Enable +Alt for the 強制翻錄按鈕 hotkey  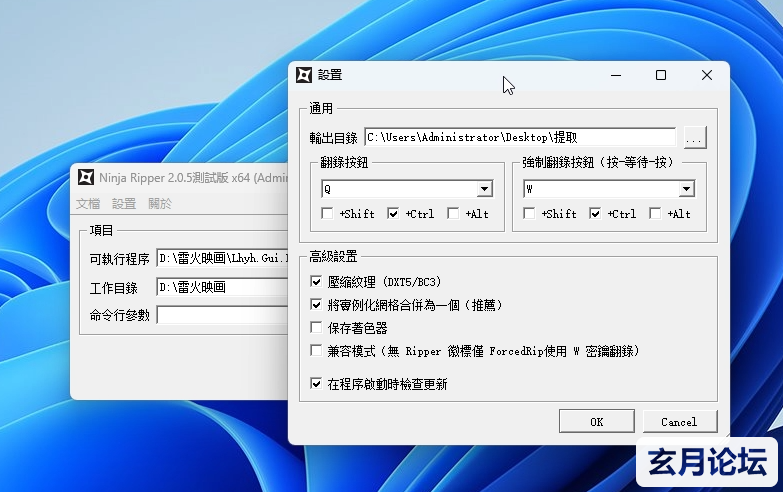click(x=655, y=214)
